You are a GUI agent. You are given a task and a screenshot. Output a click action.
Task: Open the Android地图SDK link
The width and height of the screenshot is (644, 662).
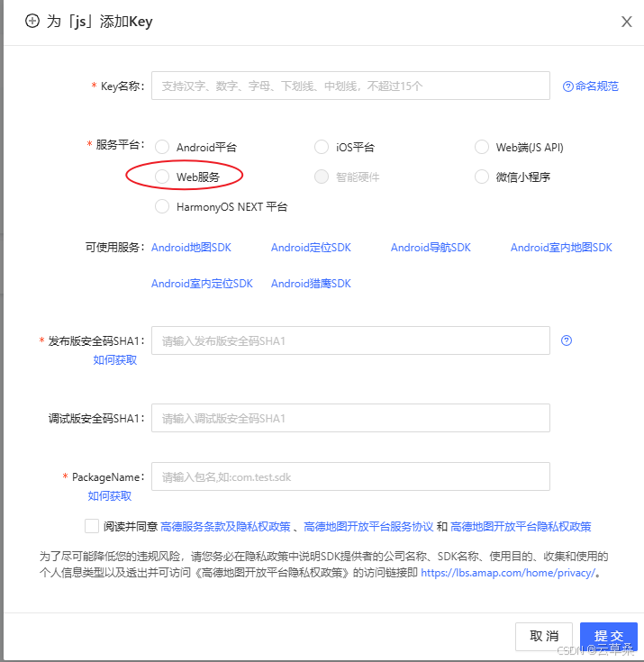(x=191, y=248)
